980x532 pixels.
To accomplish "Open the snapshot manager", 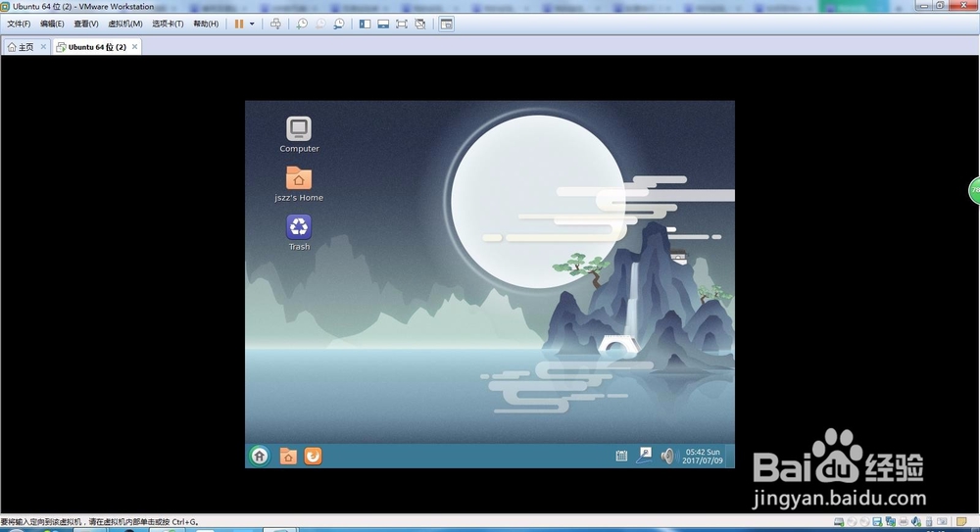I will coord(339,24).
